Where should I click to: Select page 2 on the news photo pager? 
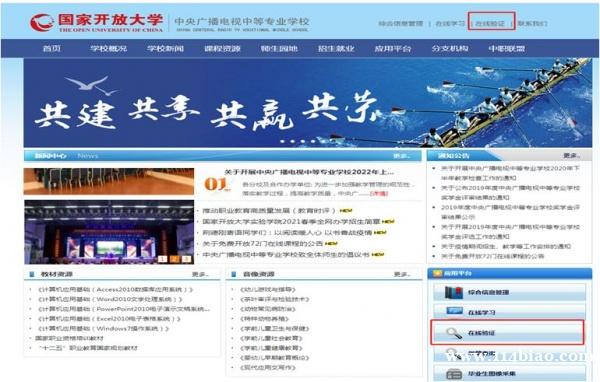pyautogui.click(x=174, y=259)
